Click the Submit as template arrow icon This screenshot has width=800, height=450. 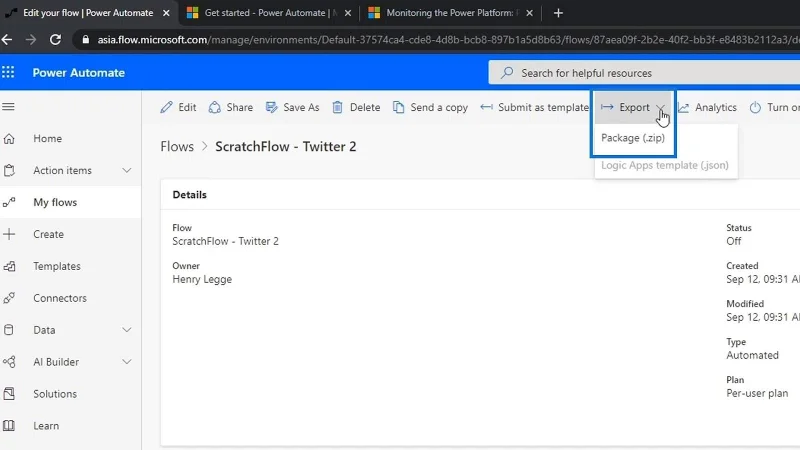pyautogui.click(x=486, y=107)
